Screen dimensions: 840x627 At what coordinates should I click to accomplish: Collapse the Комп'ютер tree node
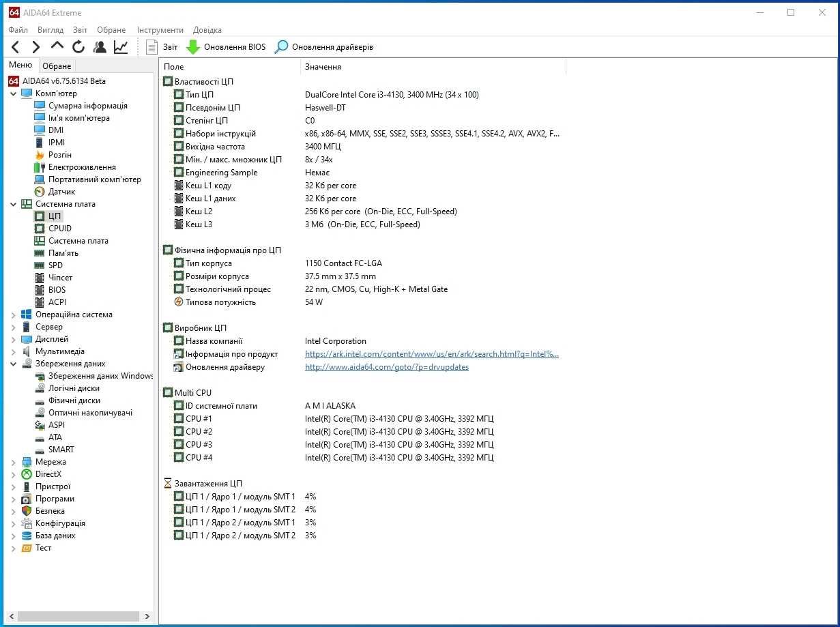tap(13, 93)
